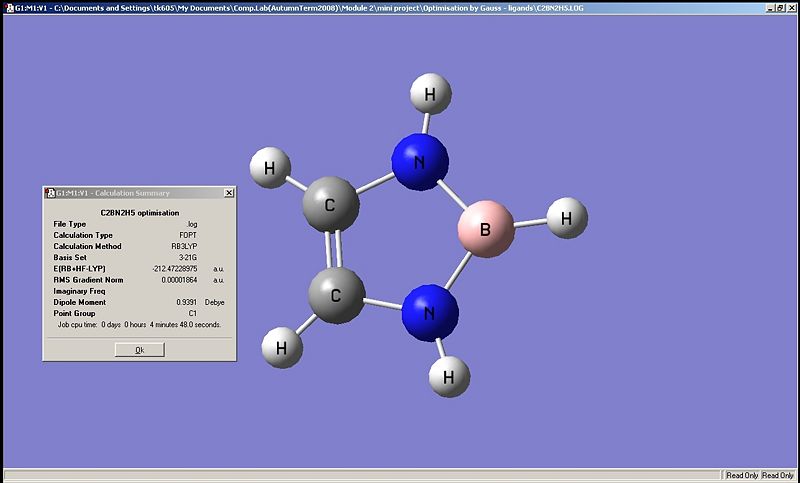Select the lower gray carbon atom
Viewport: 800px width, 483px height.
coord(335,296)
